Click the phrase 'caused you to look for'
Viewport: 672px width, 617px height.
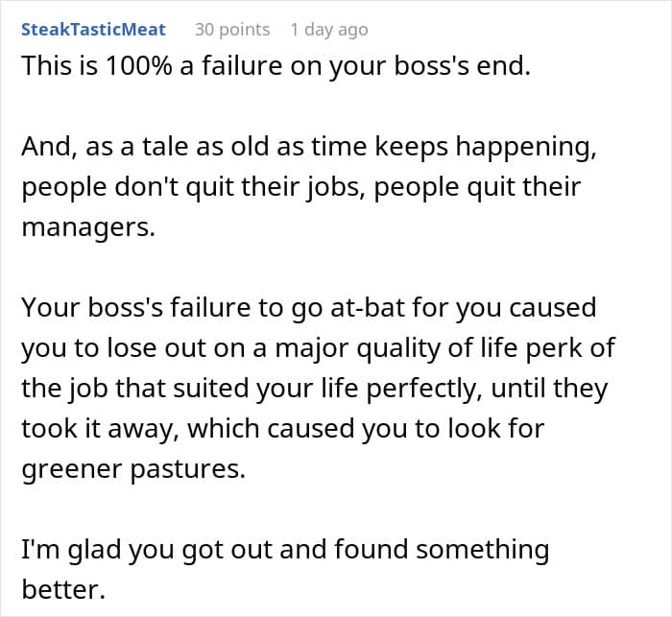pos(405,429)
